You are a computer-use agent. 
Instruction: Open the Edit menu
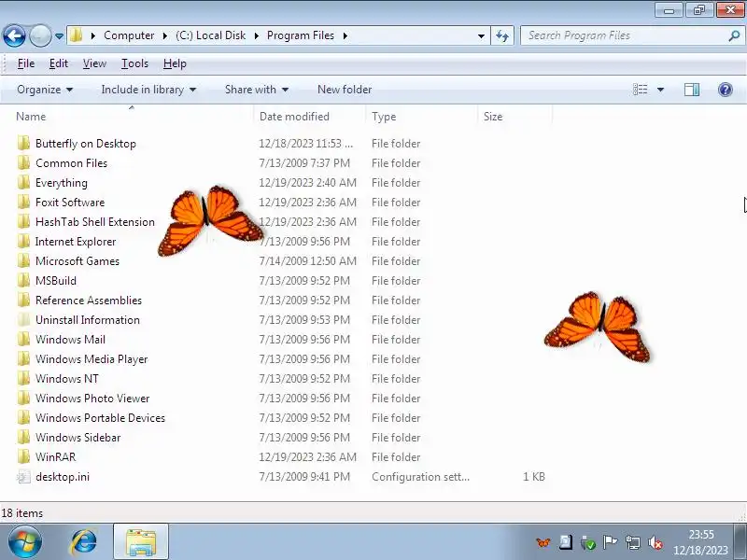[x=59, y=63]
